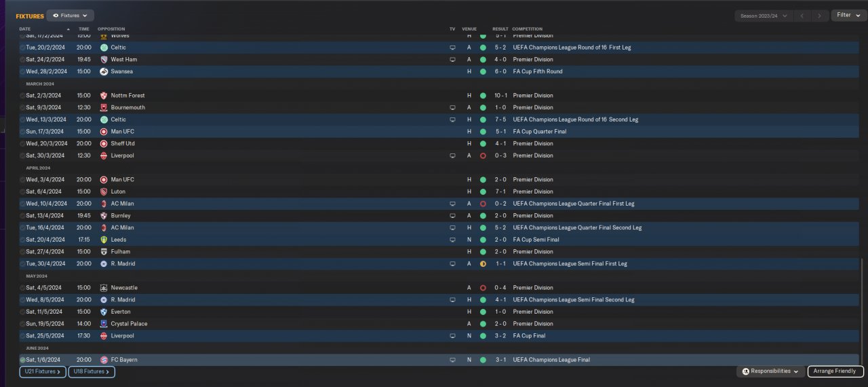Toggle the status circle on the Wed, 28/2/2024 row
This screenshot has height=387, width=868.
click(x=22, y=71)
